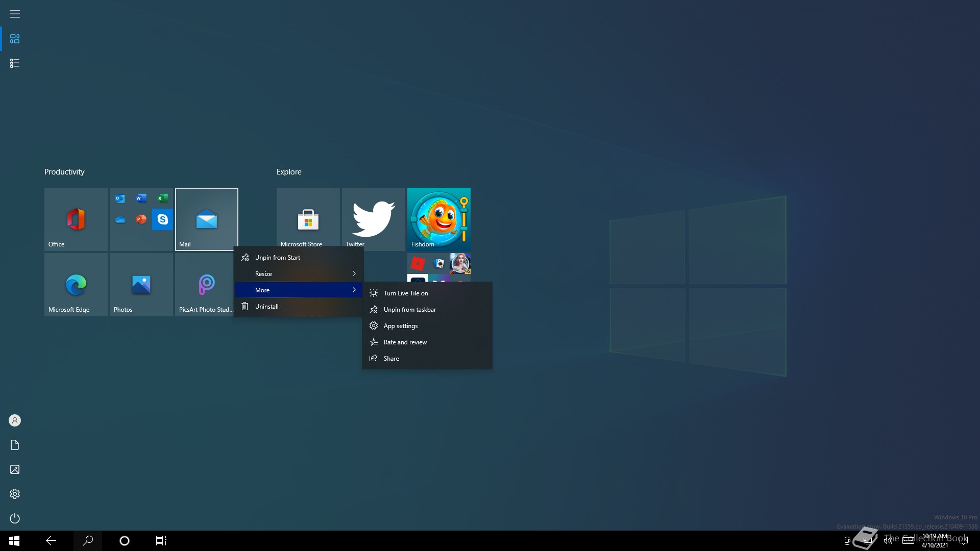Switch to Pinned tiles view
The image size is (980, 551).
coord(15,39)
